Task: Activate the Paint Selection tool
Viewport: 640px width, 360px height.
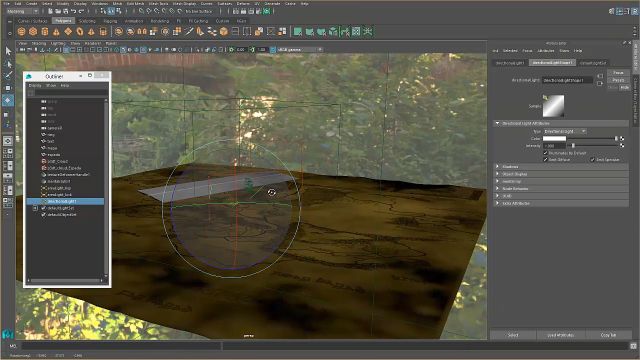Action: click(x=8, y=76)
